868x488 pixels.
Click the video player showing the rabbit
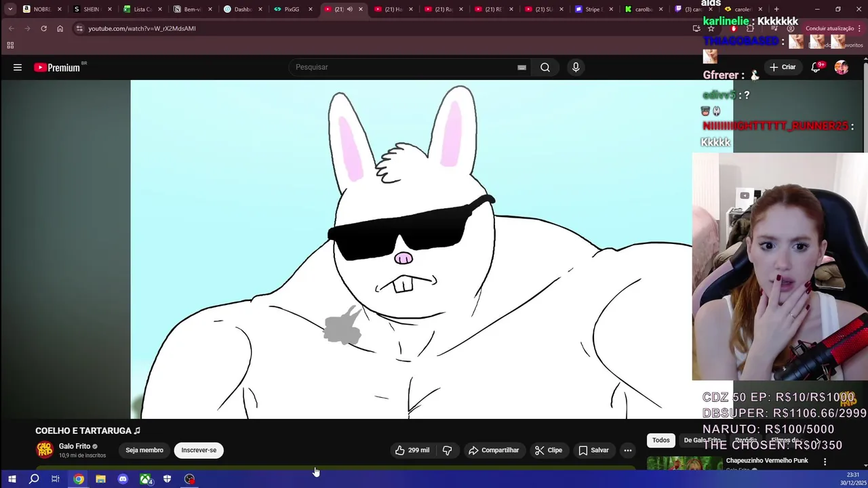pos(412,249)
